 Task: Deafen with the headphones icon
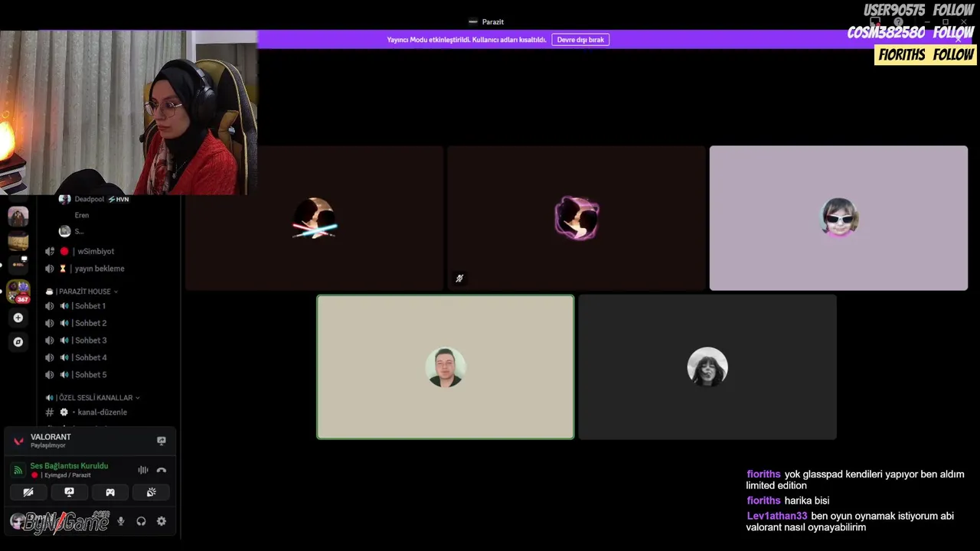pyautogui.click(x=141, y=521)
